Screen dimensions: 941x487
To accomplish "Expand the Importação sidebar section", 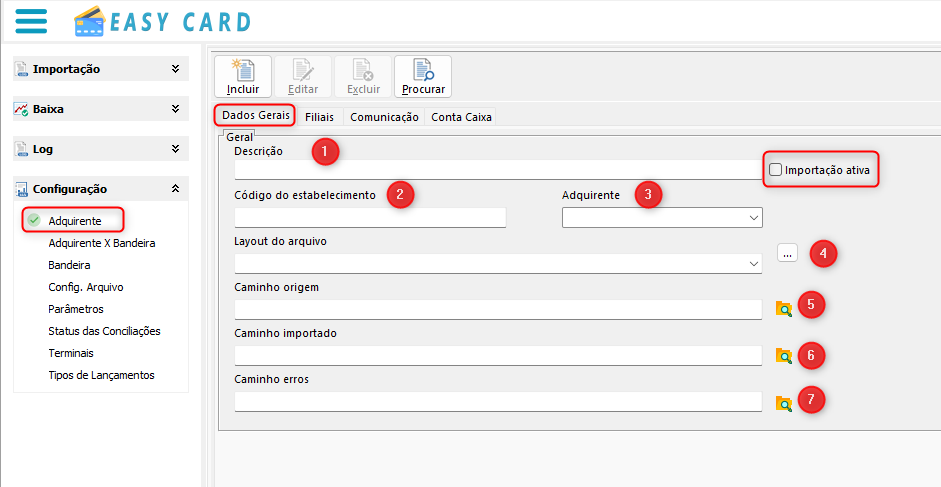I will pos(175,69).
